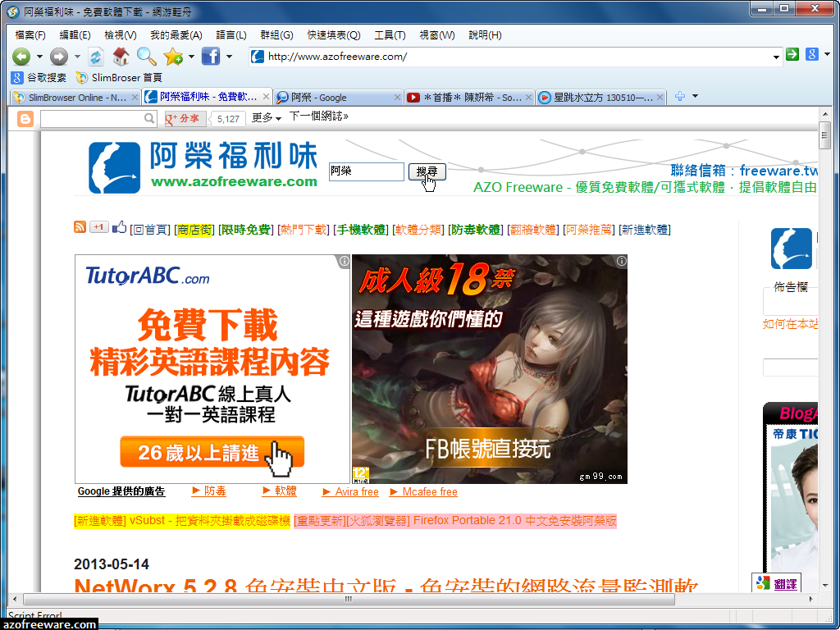
Task: Expand the Forward button history dropdown
Action: point(77,57)
